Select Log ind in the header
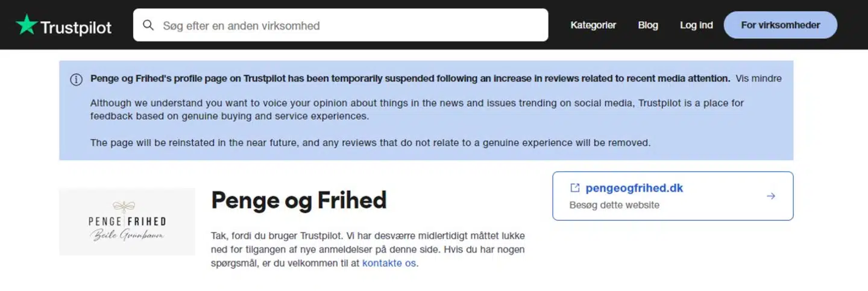The height and width of the screenshot is (291, 868). point(696,25)
